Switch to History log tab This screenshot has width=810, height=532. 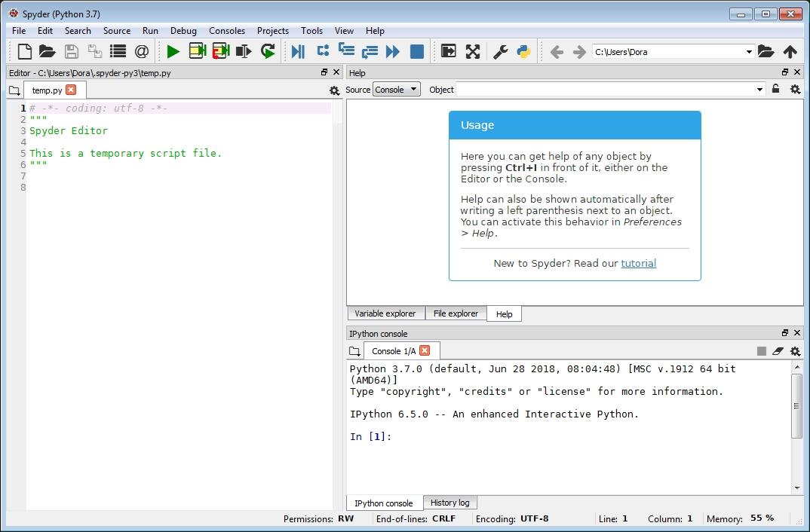450,502
